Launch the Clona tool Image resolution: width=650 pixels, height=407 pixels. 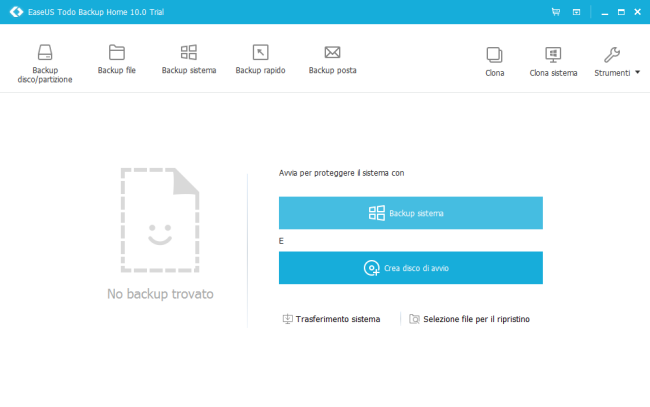pos(494,55)
